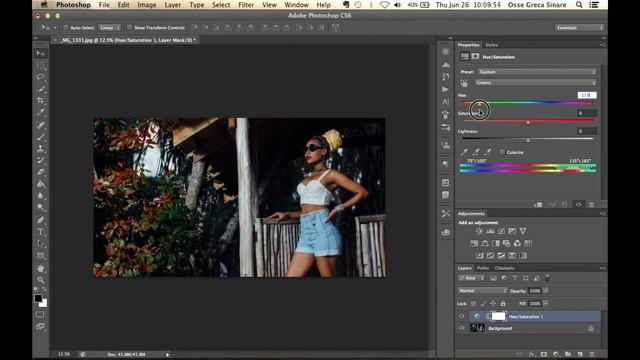Hide the Background layer
Screen dimensions: 640x360
pyautogui.click(x=462, y=328)
